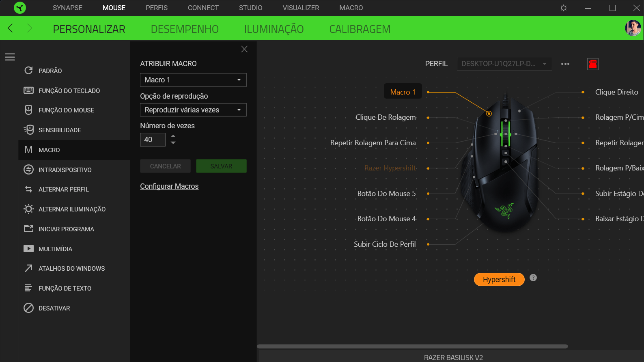Select the Macro 1 button assignment
Image resolution: width=644 pixels, height=362 pixels.
403,92
